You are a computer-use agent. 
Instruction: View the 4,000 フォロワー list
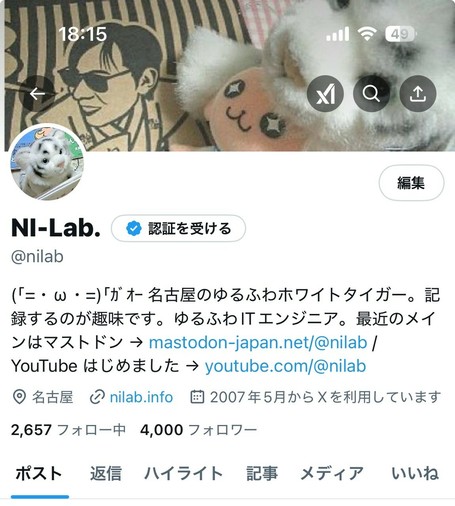(x=198, y=430)
